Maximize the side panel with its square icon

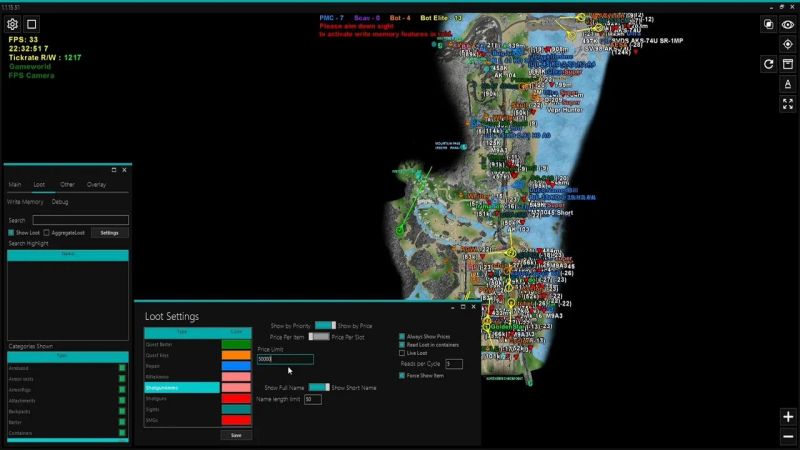point(114,170)
